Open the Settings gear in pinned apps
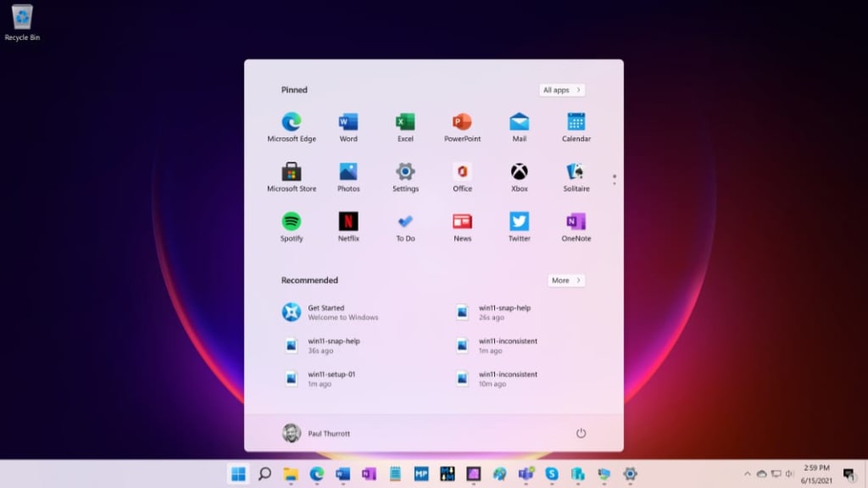Viewport: 868px width, 488px height. [405, 177]
